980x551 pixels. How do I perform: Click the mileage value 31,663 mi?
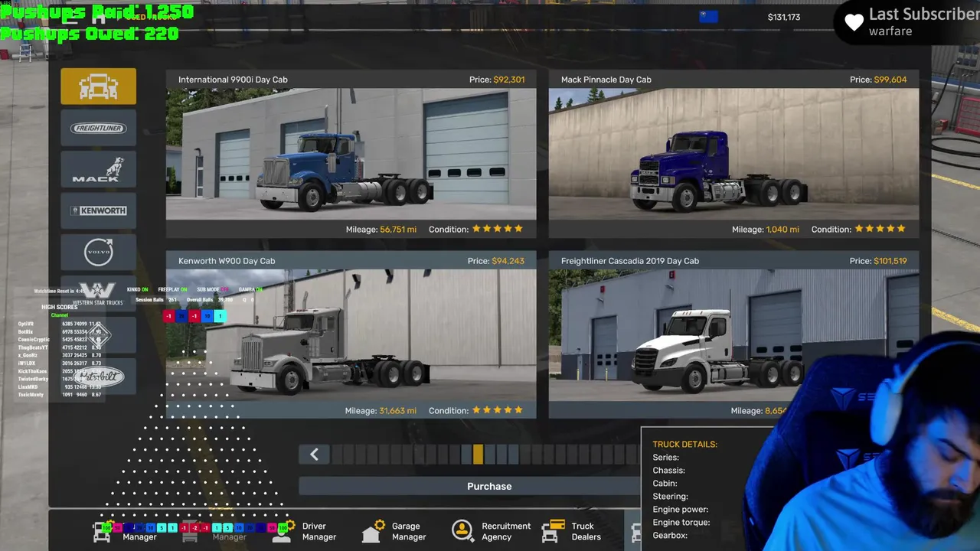coord(398,411)
